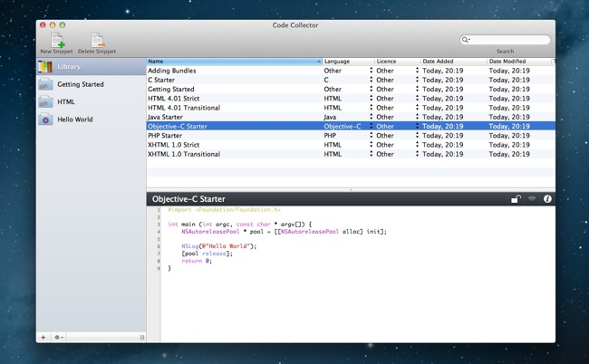This screenshot has height=364, width=589.
Task: Sort by the Licence column header
Action: [398, 62]
